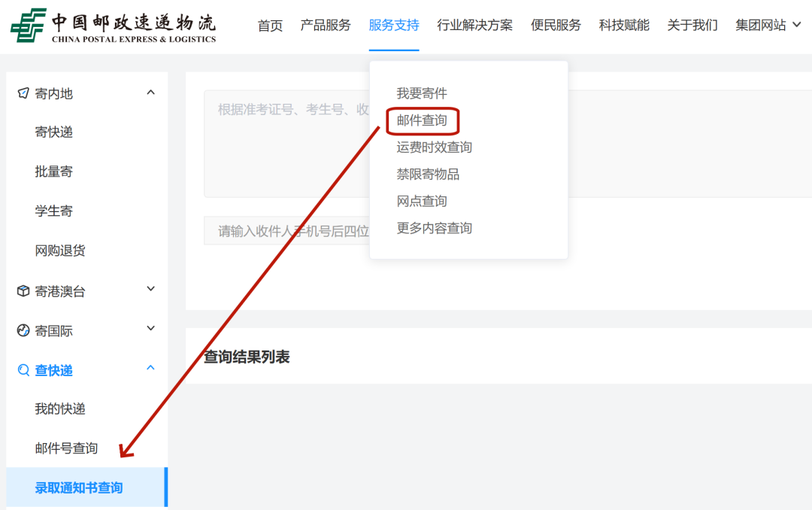This screenshot has width=812, height=510.
Task: Focus the 根据准考证号 query text area
Action: [x=507, y=144]
